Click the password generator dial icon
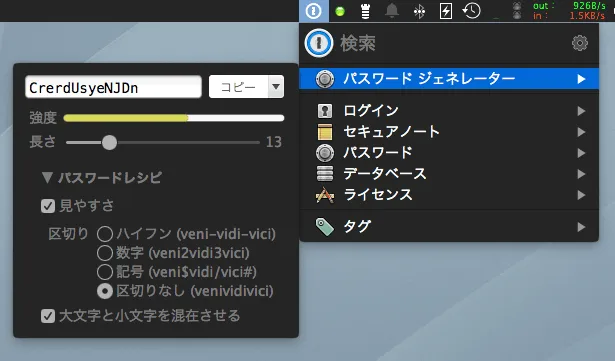The height and width of the screenshot is (361, 615). 325,79
